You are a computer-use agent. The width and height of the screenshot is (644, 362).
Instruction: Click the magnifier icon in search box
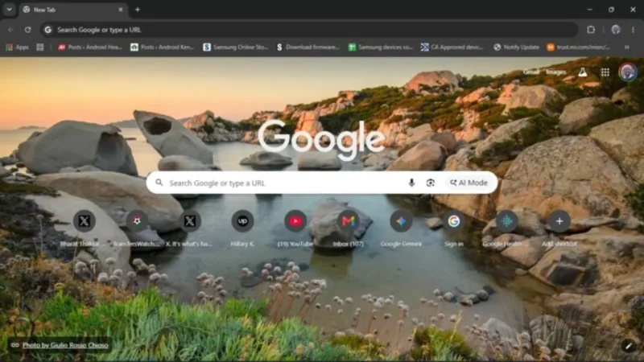pos(159,183)
